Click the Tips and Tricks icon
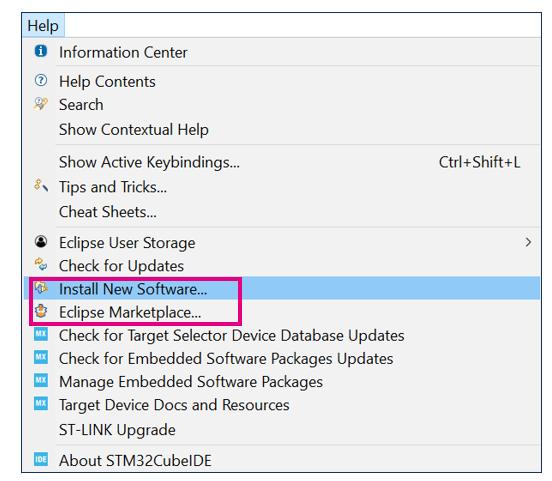The height and width of the screenshot is (481, 552). point(41,185)
